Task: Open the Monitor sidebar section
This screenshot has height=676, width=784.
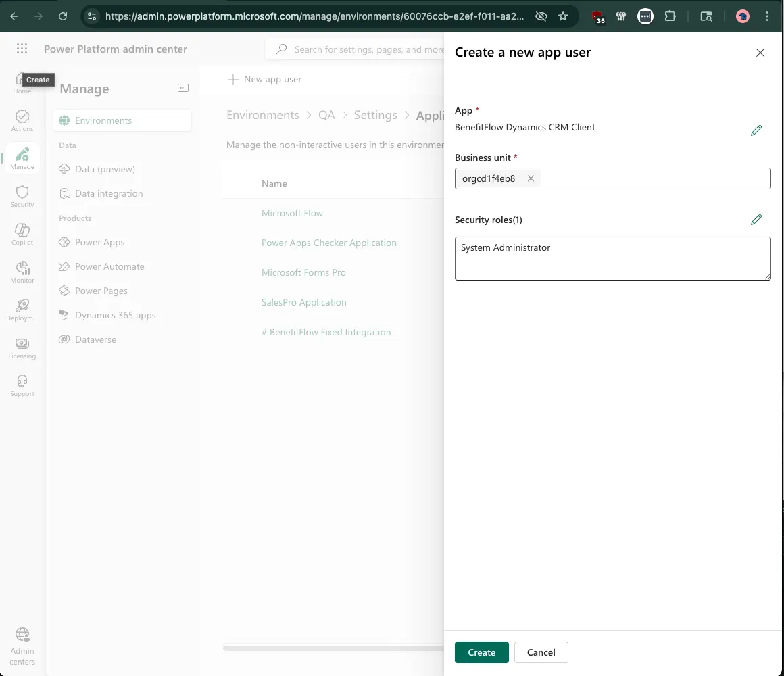Action: 22,272
